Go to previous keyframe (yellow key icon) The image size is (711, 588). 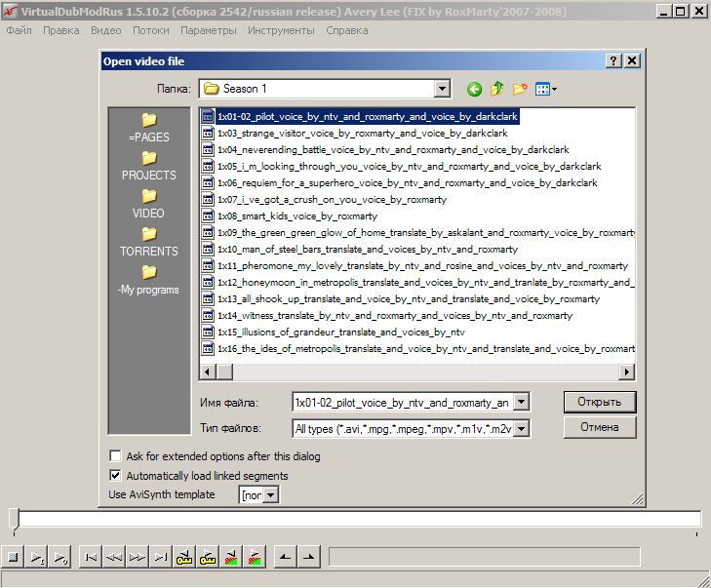[185, 557]
